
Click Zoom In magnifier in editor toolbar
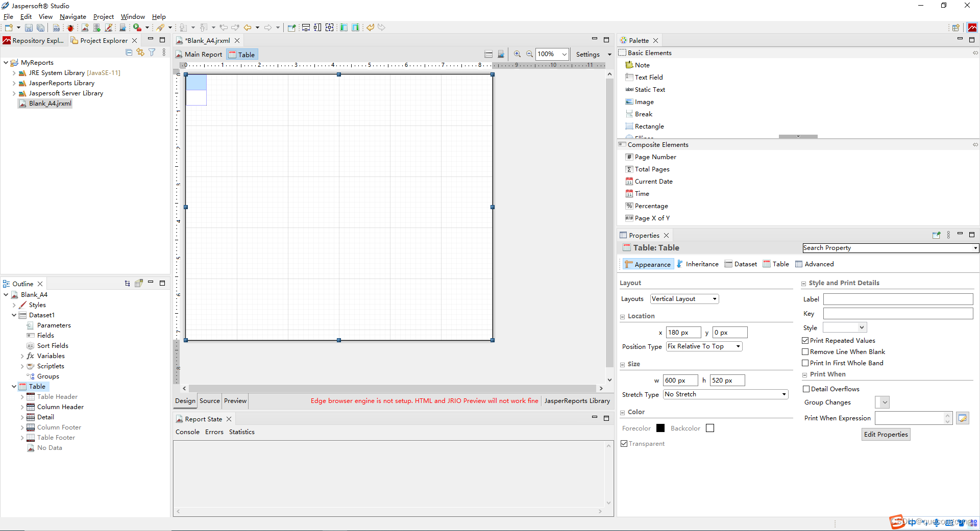point(518,54)
